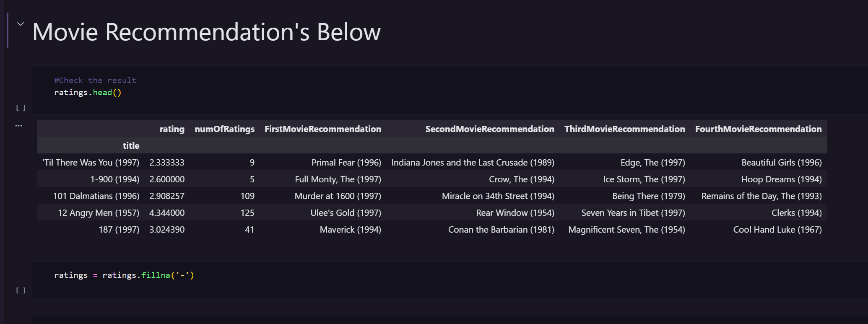The image size is (868, 324).
Task: Click the 101 Dalmatians (1996) row label
Action: click(96, 196)
